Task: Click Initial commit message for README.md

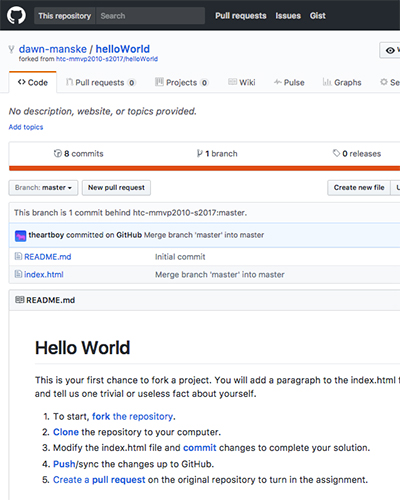Action: (180, 257)
